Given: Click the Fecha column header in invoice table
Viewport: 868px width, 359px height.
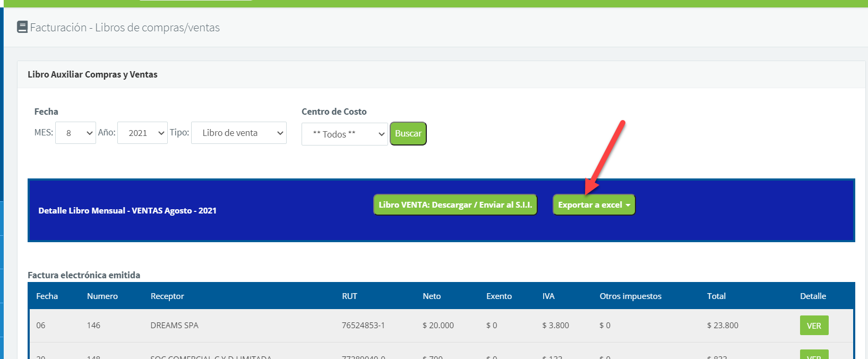Looking at the screenshot, I should tap(47, 296).
